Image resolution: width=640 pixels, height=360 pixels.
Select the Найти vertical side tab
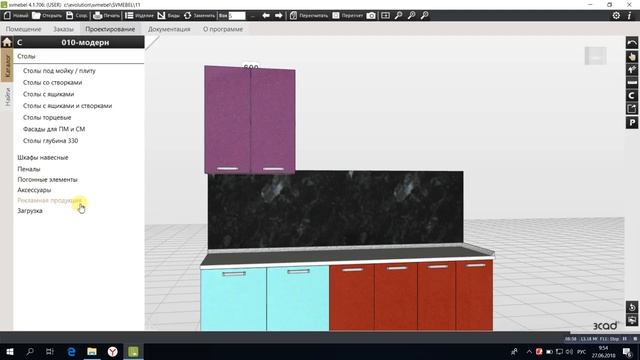coord(7,97)
